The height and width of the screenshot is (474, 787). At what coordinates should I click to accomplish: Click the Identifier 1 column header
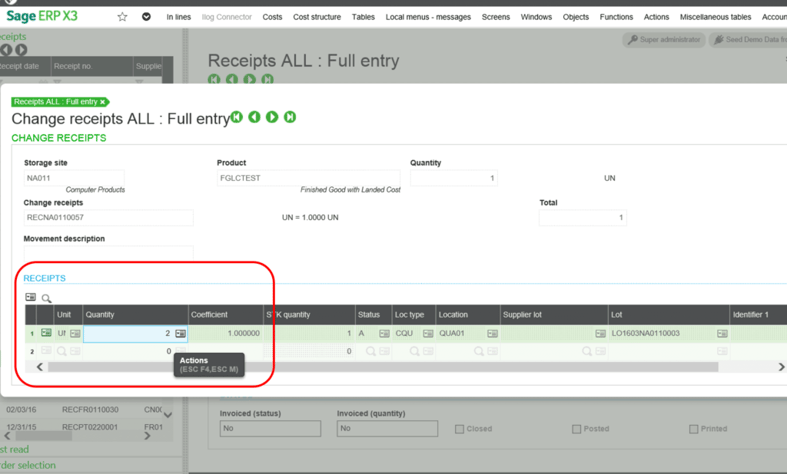click(758, 315)
